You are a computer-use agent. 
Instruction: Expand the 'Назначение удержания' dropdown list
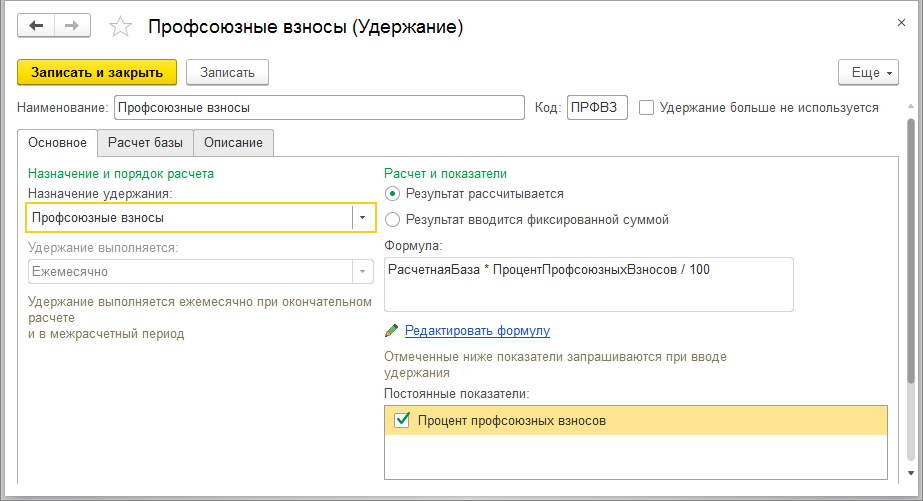click(x=362, y=217)
